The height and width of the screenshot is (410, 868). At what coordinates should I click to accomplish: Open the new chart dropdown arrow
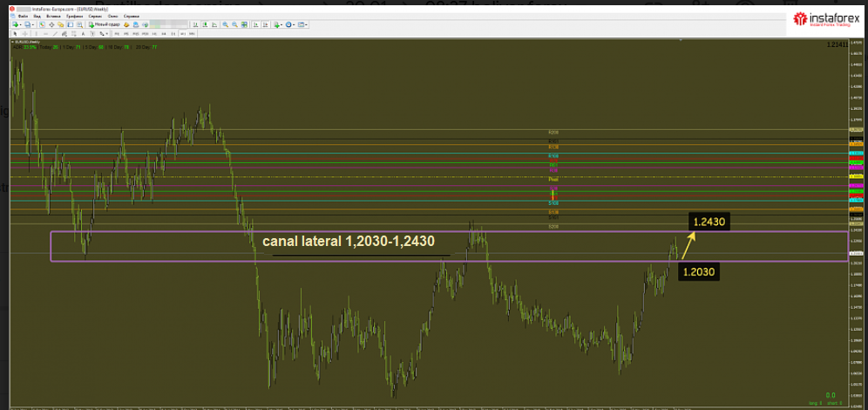click(x=21, y=24)
